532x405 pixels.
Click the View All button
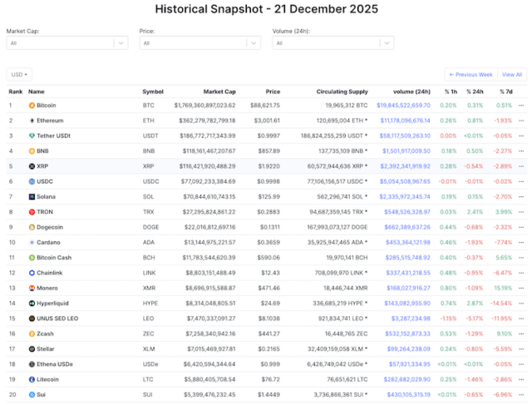pos(512,74)
